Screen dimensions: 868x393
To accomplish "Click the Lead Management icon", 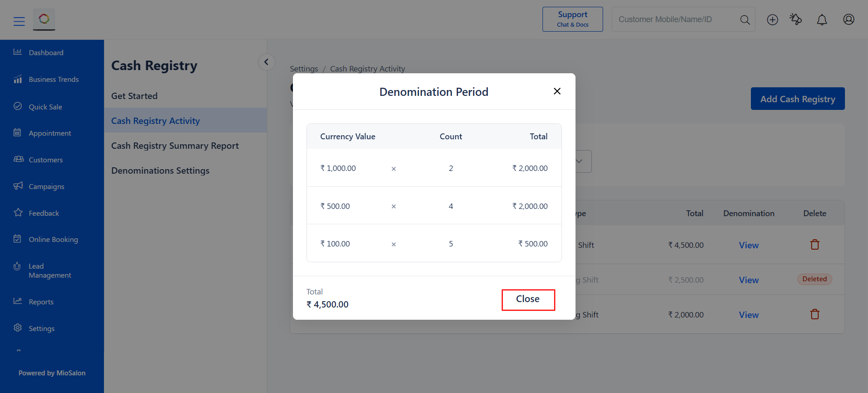I will (17, 266).
